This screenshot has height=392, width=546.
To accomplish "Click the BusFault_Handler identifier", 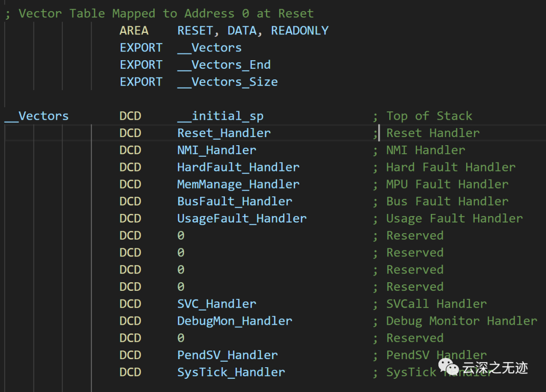I will point(235,201).
